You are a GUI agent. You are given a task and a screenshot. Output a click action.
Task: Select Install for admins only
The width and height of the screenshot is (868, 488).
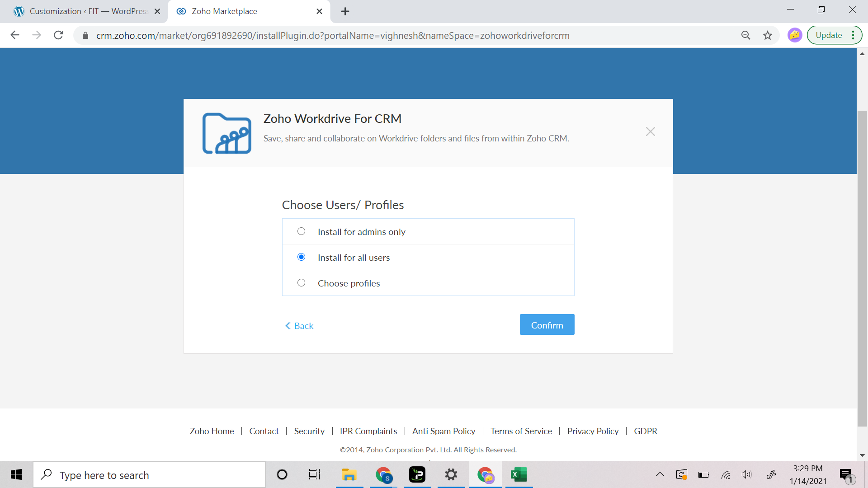click(301, 231)
